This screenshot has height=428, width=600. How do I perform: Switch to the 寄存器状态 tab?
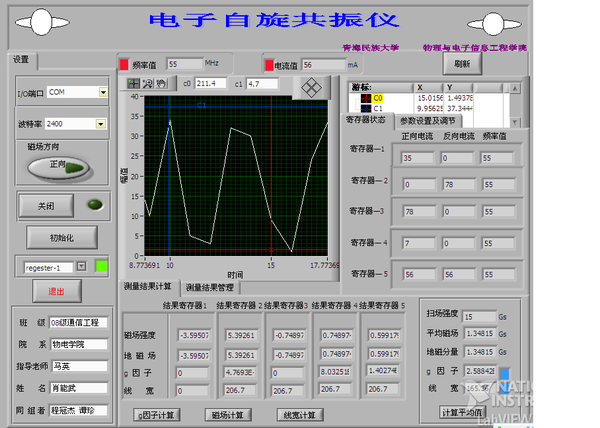366,120
